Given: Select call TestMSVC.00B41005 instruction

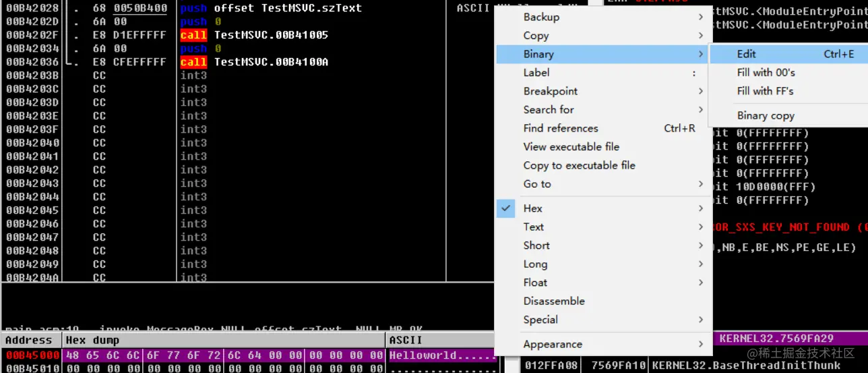Looking at the screenshot, I should point(254,35).
